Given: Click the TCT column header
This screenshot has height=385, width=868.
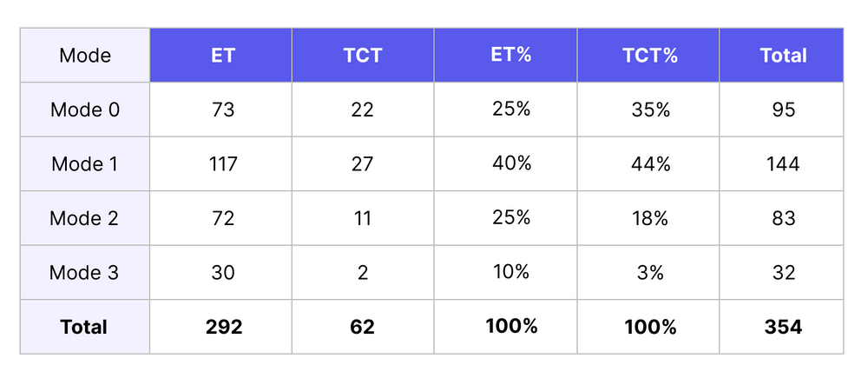Looking at the screenshot, I should tap(363, 56).
